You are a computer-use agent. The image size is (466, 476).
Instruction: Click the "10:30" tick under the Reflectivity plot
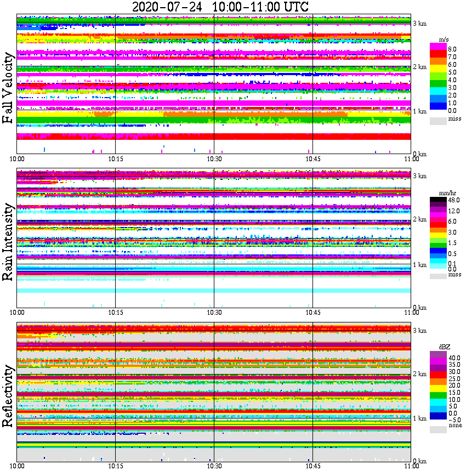(214, 466)
